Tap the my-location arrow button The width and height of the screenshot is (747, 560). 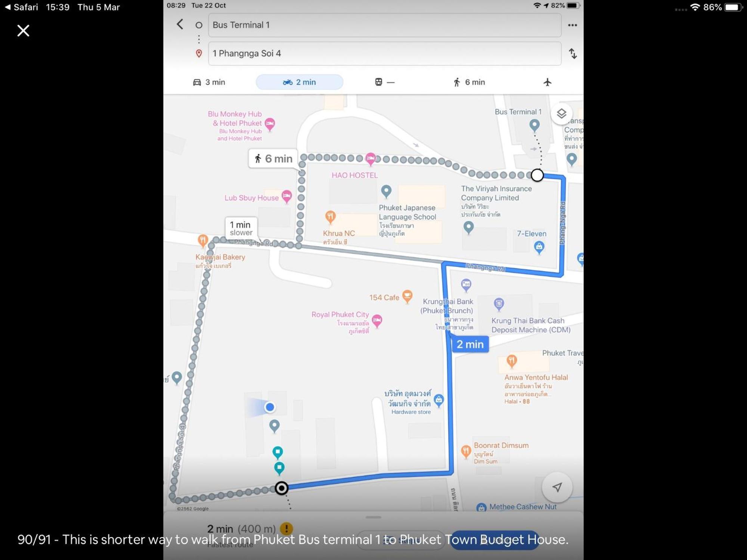(x=557, y=487)
